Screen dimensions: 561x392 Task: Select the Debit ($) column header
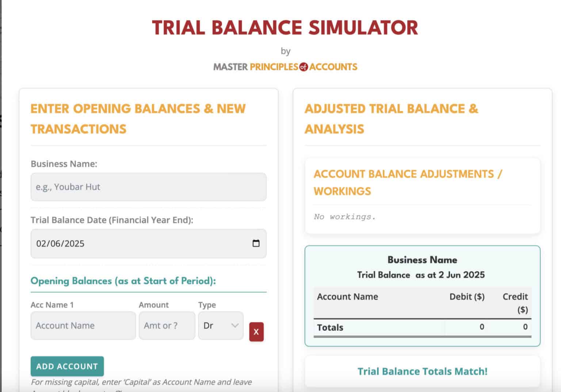[467, 297]
